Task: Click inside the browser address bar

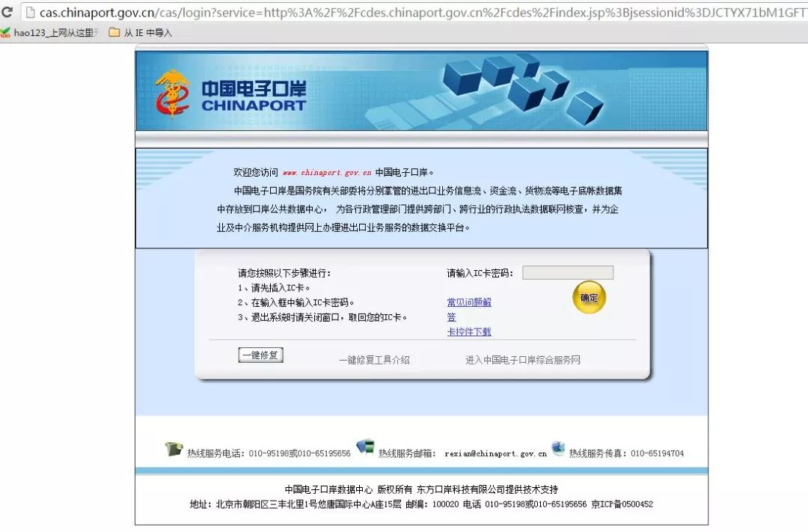Action: click(374, 13)
